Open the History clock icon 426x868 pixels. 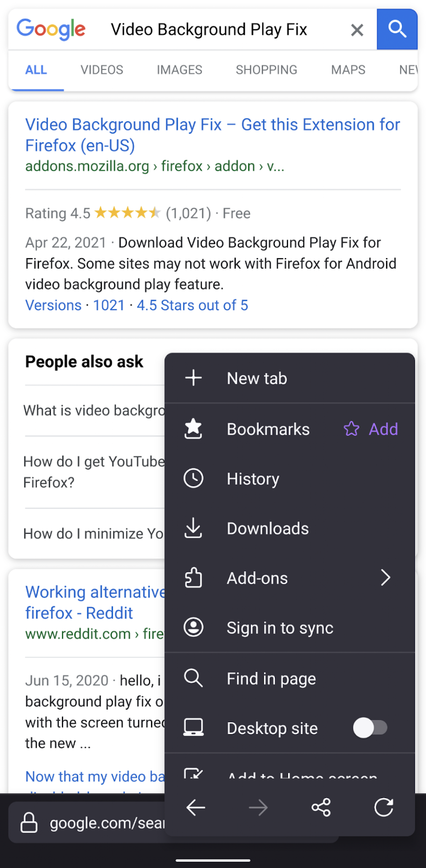(193, 478)
